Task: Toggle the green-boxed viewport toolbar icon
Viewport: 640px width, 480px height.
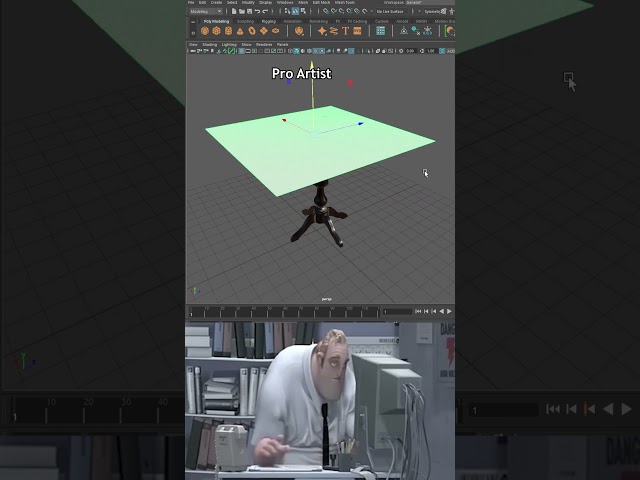Action: tap(231, 51)
